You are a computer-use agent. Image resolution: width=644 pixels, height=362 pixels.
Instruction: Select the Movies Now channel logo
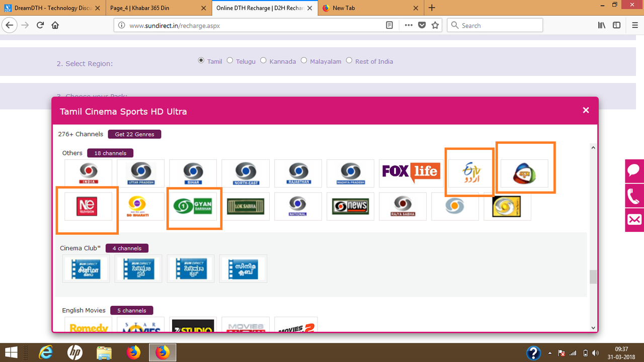(246, 324)
